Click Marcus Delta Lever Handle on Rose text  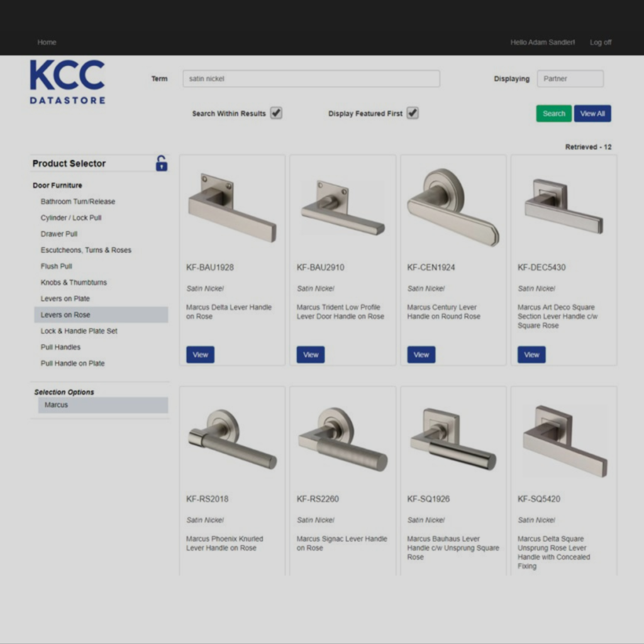pyautogui.click(x=229, y=312)
